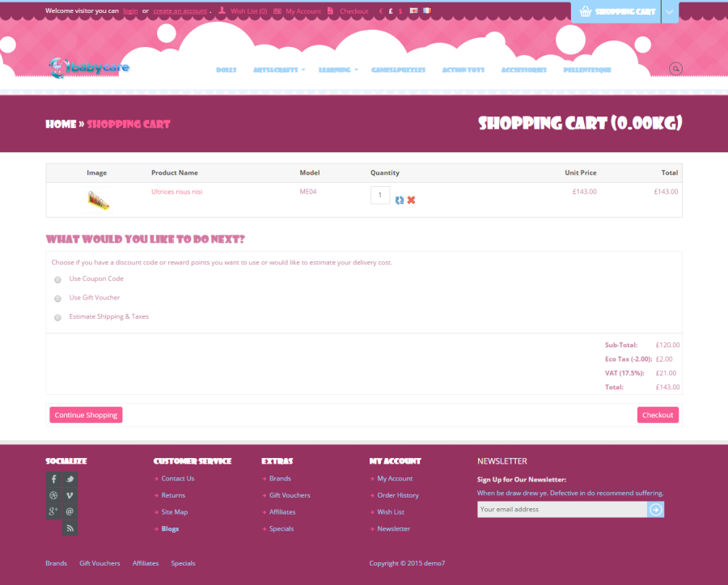Select the Dollar currency symbol
728x585 pixels.
(x=400, y=11)
